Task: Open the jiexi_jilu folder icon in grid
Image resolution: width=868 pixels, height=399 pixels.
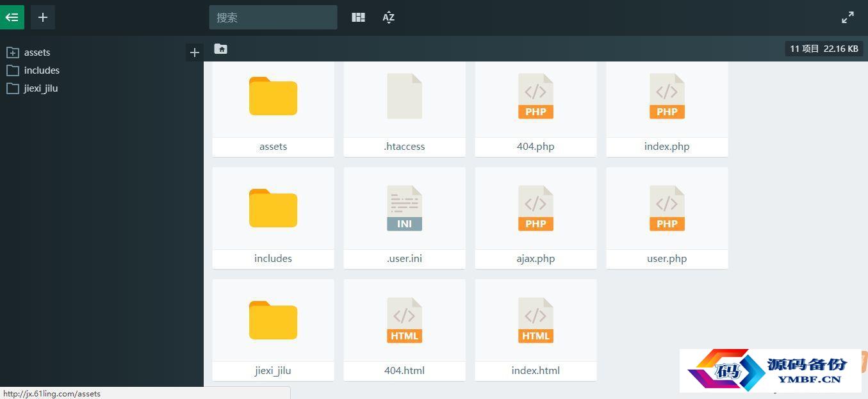Action: 273,320
